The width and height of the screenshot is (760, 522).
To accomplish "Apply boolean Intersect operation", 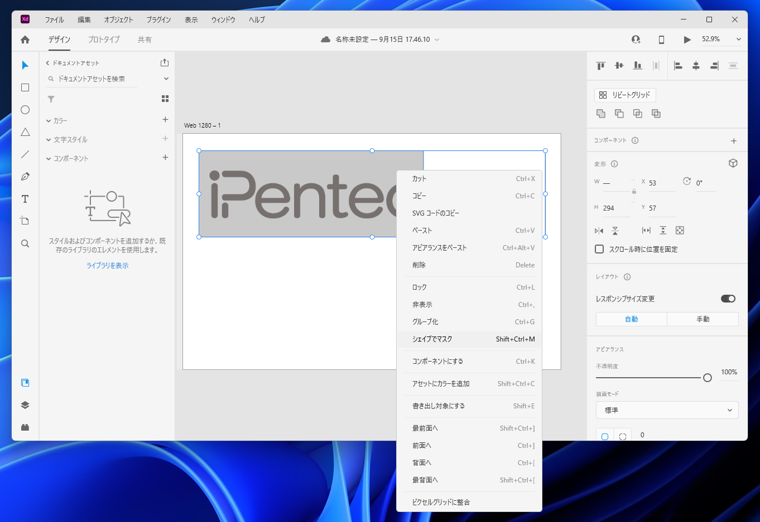I will point(638,113).
